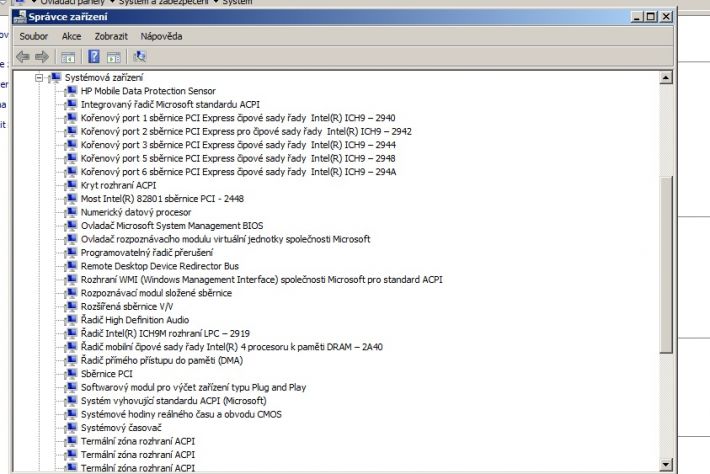Click icon of Rozšířená sběrnice V/V
This screenshot has width=710, height=474.
click(x=71, y=306)
